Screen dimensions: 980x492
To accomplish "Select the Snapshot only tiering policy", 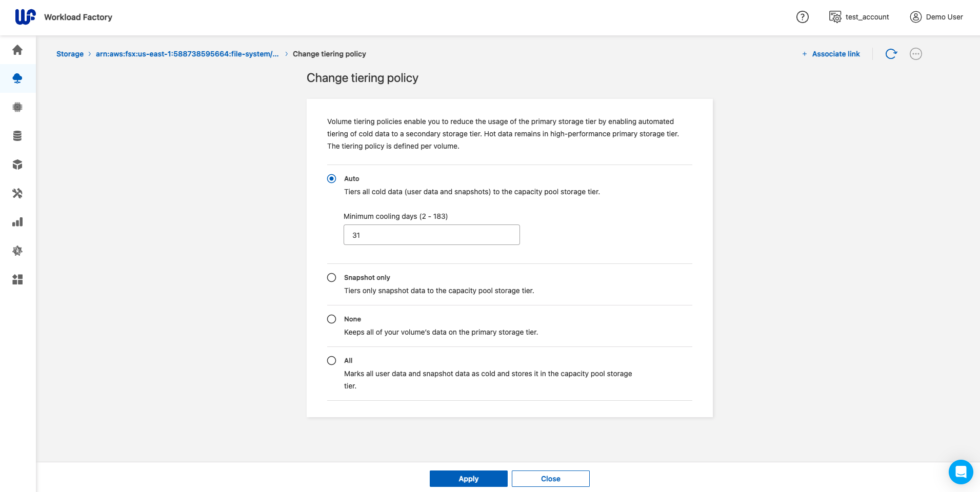I will [x=332, y=278].
